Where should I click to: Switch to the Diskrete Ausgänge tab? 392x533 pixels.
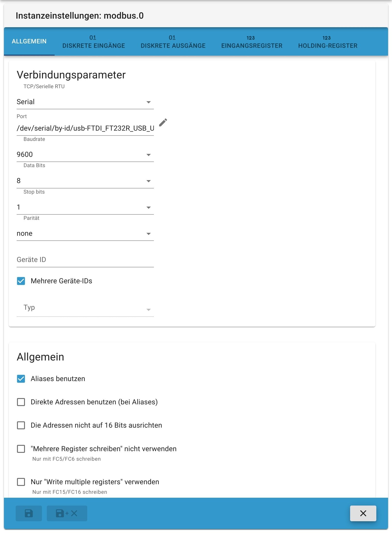[173, 42]
